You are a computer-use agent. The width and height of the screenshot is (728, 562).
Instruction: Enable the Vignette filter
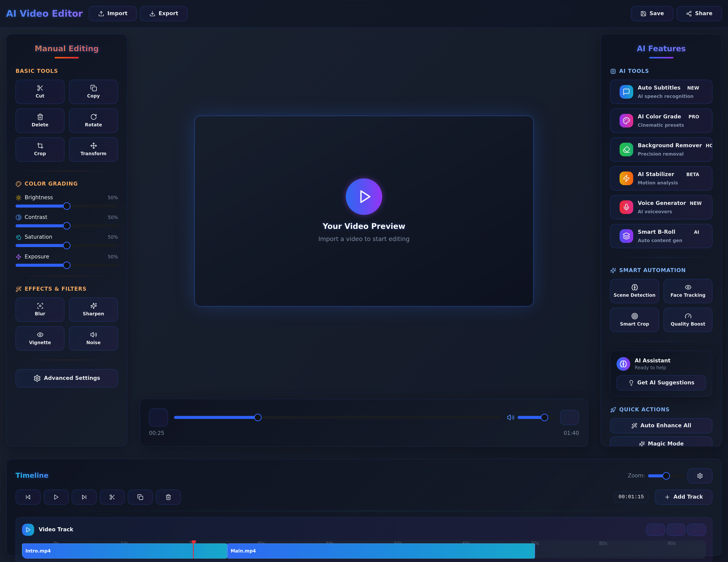point(40,338)
